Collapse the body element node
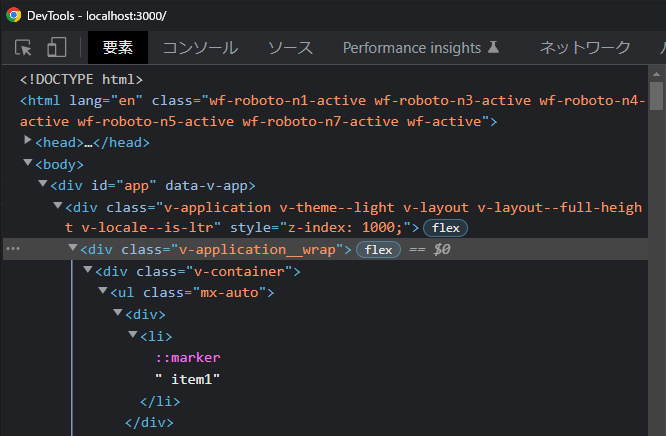The width and height of the screenshot is (666, 436). 28,162
